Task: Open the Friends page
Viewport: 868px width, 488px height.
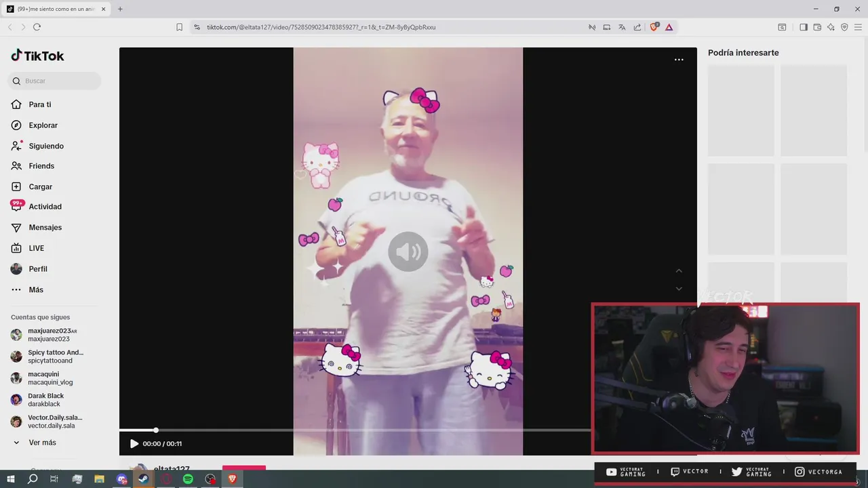Action: pos(33,166)
